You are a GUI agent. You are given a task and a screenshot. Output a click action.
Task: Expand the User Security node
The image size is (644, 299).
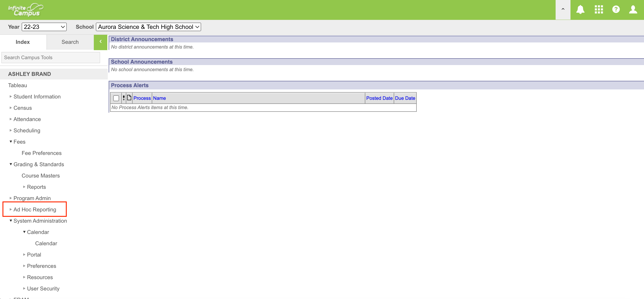pyautogui.click(x=24, y=288)
